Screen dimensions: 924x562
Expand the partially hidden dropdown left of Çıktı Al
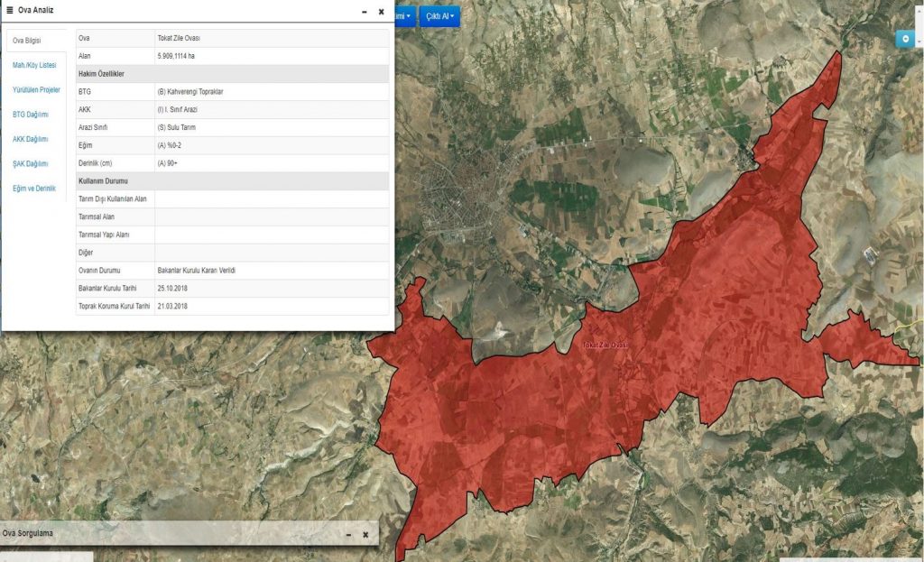pyautogui.click(x=403, y=16)
